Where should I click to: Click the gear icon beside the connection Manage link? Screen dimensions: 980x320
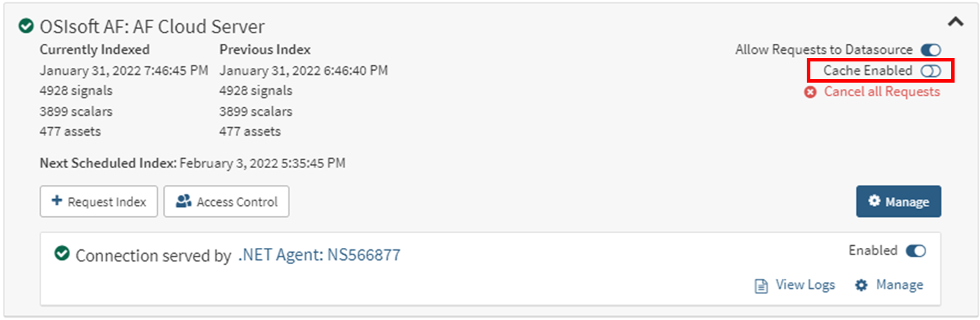861,285
